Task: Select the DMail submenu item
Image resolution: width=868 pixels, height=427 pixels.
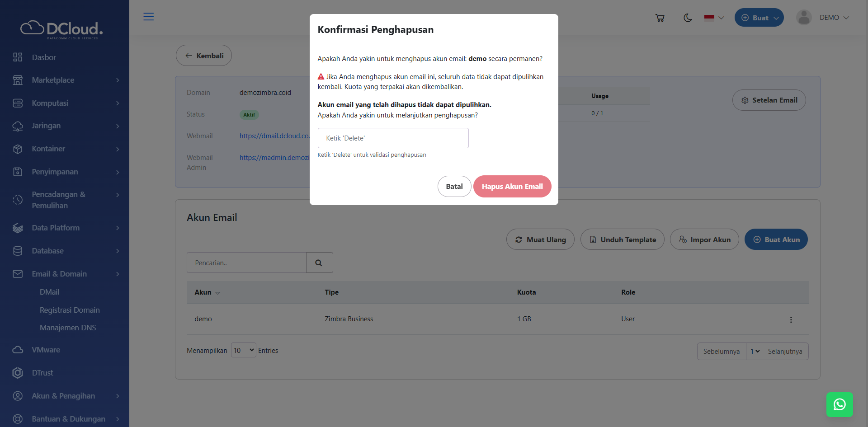Action: point(49,292)
